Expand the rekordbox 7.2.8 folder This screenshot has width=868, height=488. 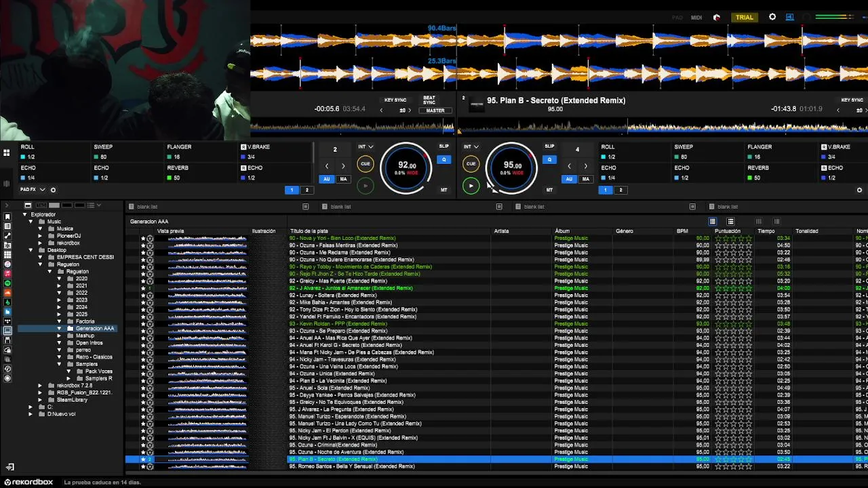click(x=40, y=386)
